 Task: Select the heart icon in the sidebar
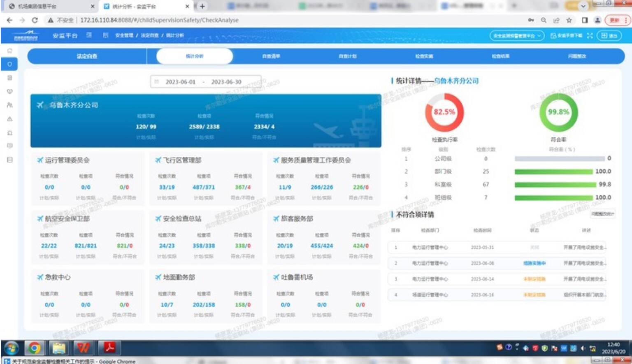pyautogui.click(x=9, y=91)
